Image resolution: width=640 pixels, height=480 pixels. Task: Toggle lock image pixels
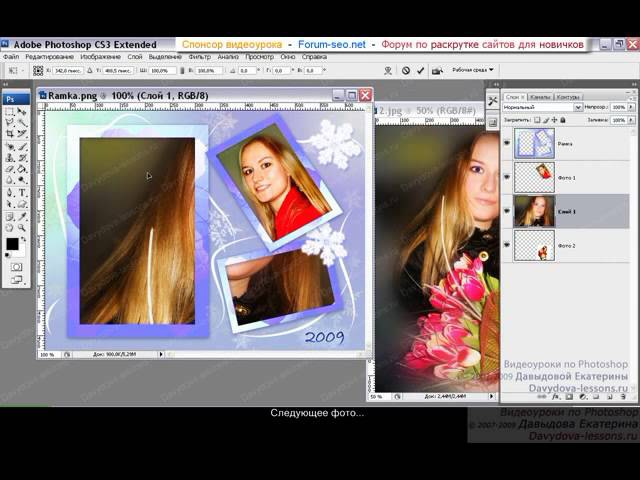546,120
